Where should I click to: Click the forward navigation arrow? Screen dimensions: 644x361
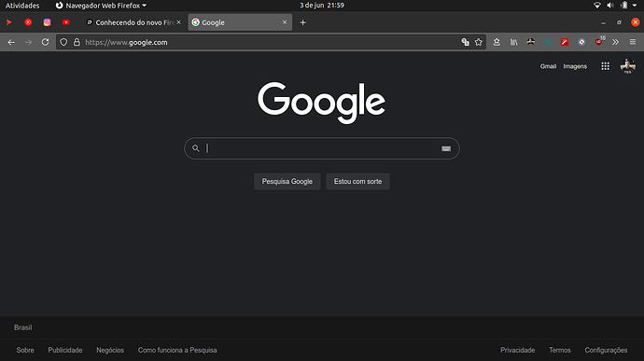coord(28,42)
